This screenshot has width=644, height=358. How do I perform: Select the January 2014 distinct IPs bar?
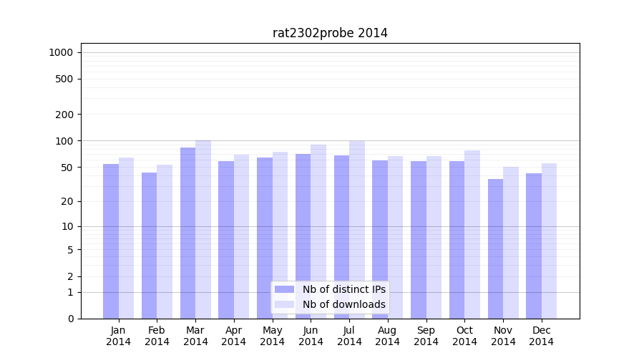(111, 241)
